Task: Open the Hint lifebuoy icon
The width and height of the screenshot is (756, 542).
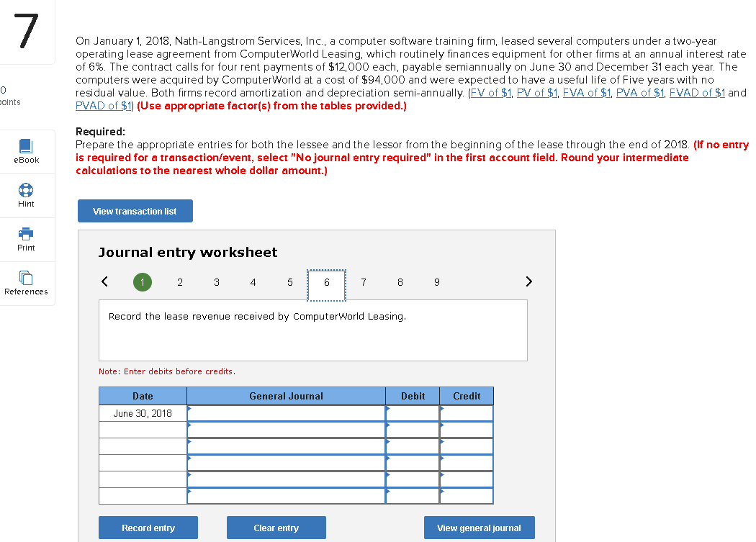Action: [26, 190]
